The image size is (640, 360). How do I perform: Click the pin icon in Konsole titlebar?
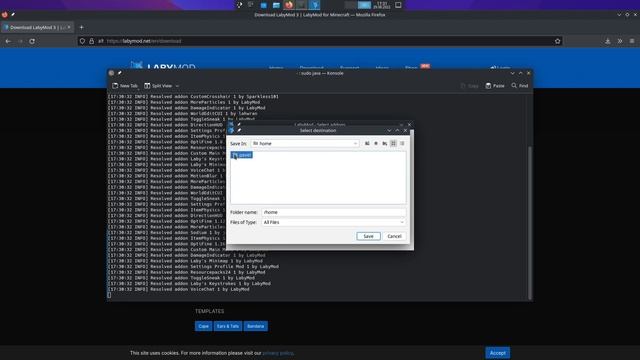[120, 73]
